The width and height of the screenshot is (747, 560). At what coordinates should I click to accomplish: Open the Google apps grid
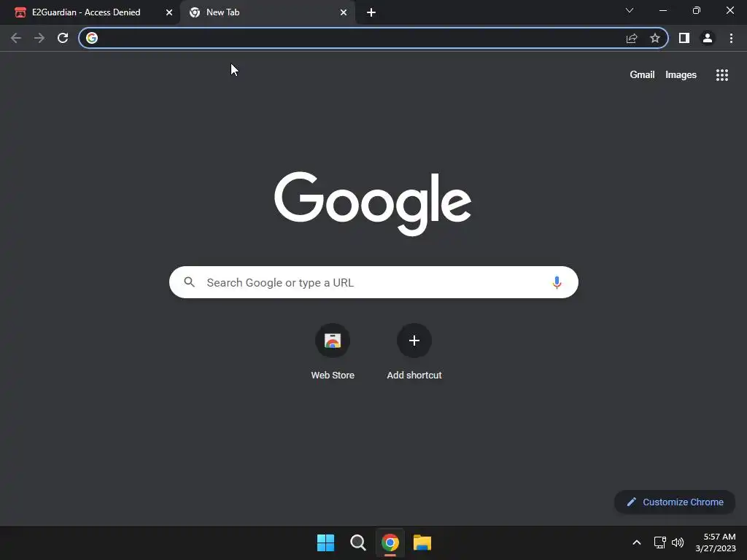pyautogui.click(x=722, y=75)
